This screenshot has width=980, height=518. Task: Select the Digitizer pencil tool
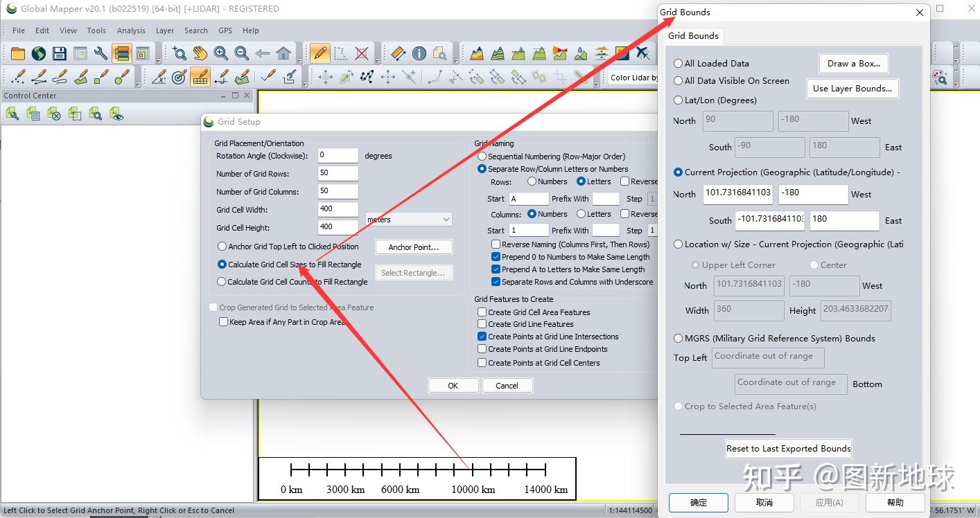tap(320, 53)
